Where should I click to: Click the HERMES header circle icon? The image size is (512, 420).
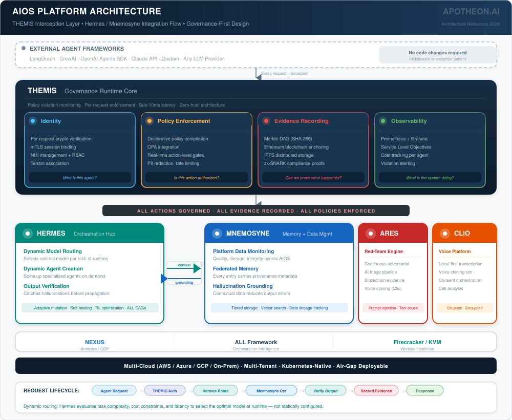point(28,234)
